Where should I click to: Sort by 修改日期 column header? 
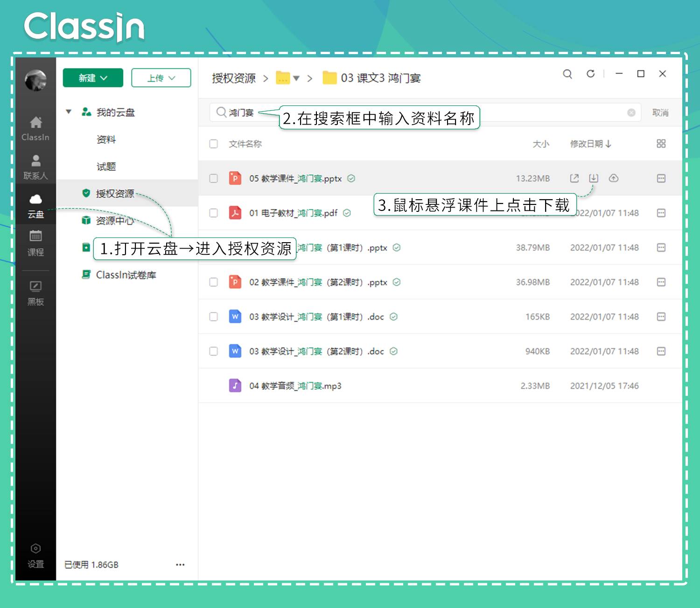(590, 144)
